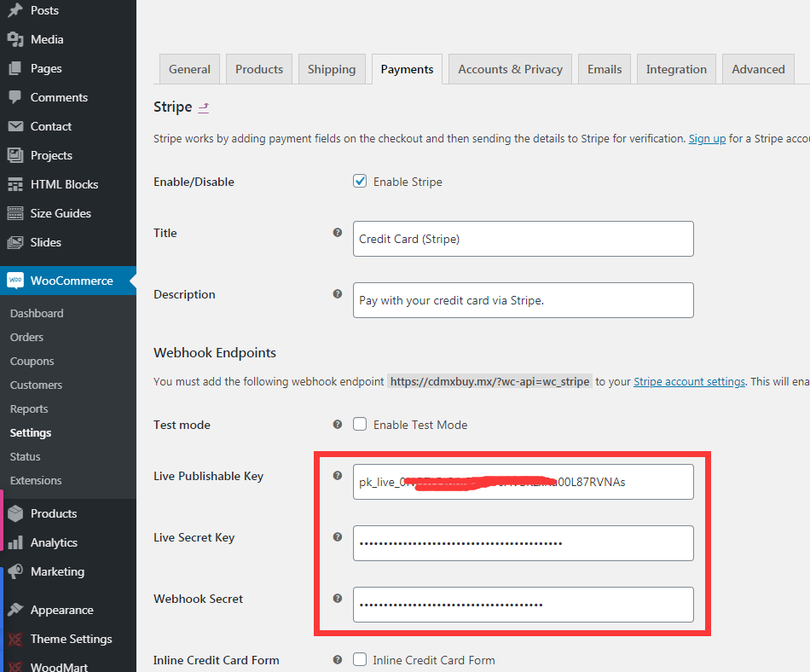Open WooCommerce Dashboard submenu item
This screenshot has width=810, height=672.
[37, 314]
